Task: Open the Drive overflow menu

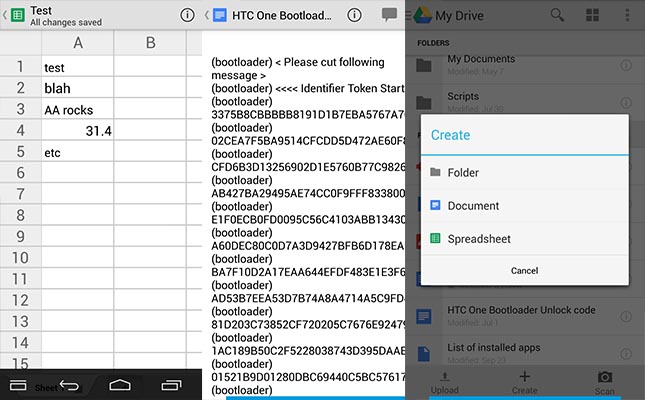Action: pos(628,15)
